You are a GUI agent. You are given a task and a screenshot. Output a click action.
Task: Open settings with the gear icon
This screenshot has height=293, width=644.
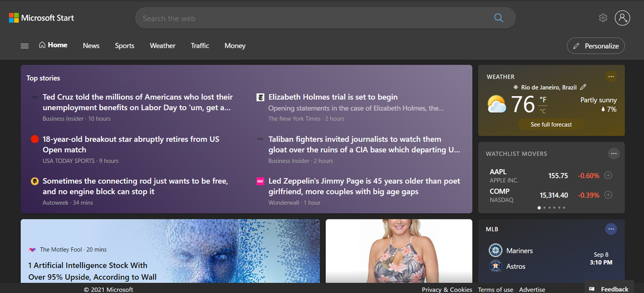tap(603, 18)
